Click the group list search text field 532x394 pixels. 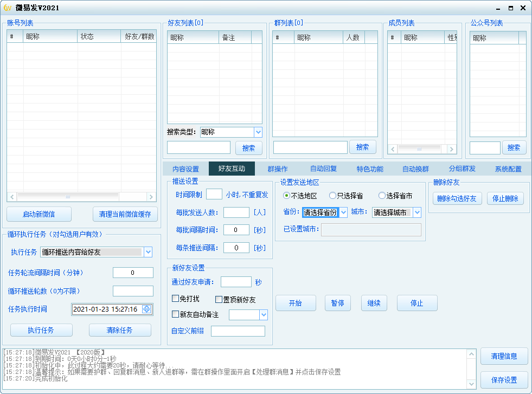tap(310, 147)
